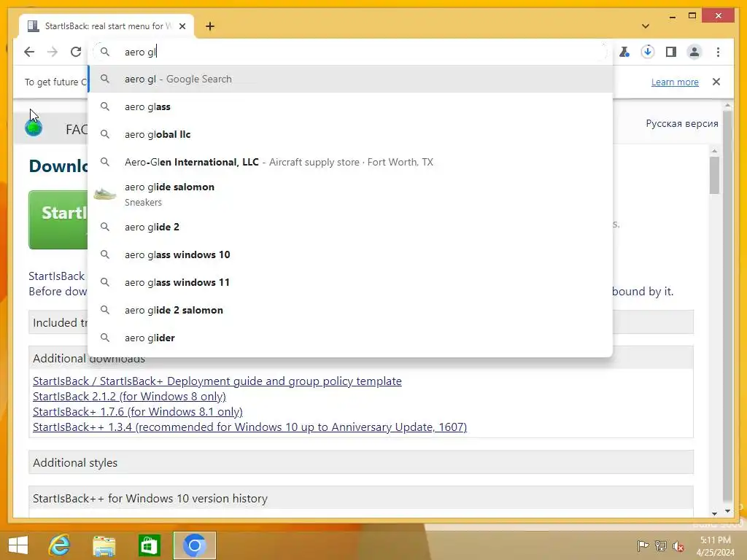Open the Windows Start button
747x560 pixels.
point(18,545)
